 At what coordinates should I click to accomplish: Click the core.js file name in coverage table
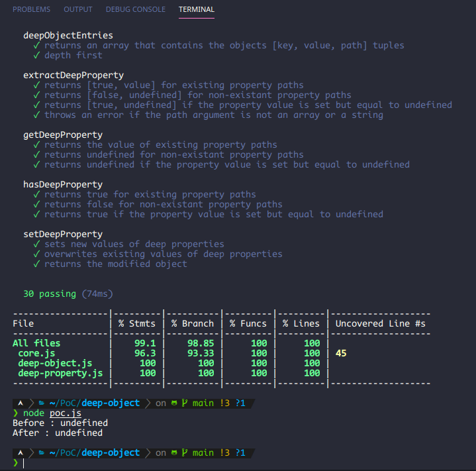pyautogui.click(x=36, y=353)
